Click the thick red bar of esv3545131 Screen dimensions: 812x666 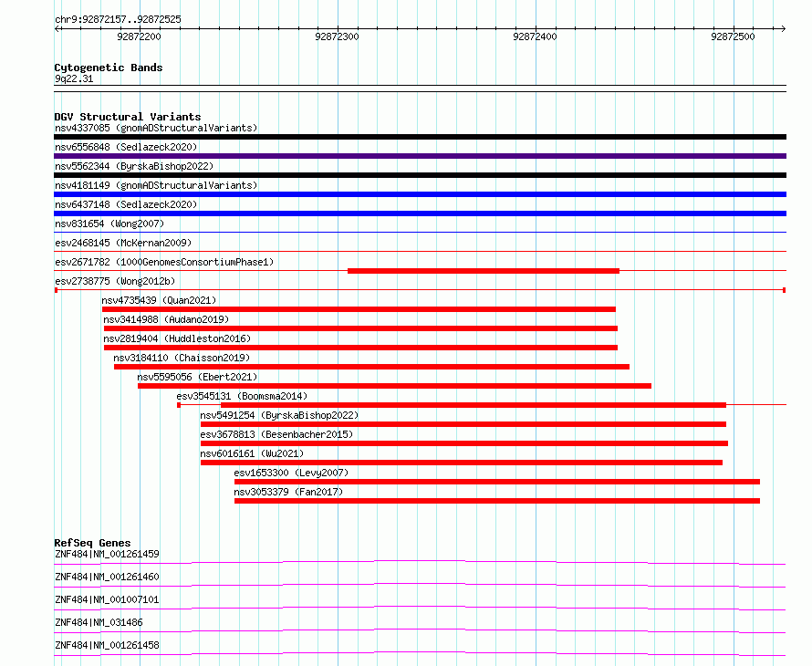pos(474,405)
